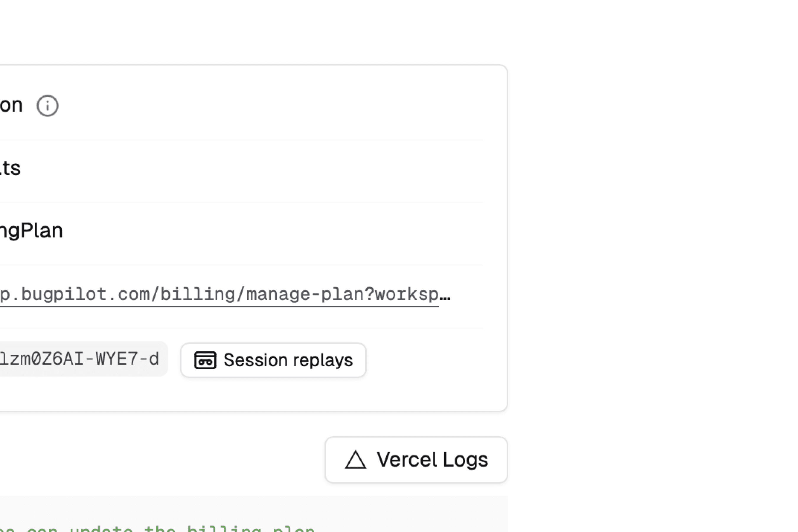798x532 pixels.
Task: Open the Session replays button
Action: point(273,360)
